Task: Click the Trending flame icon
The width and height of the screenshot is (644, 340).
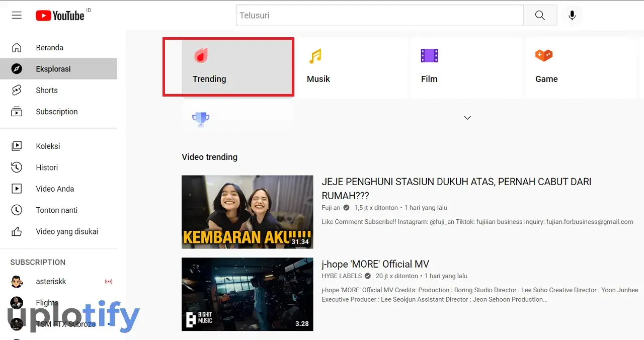Action: (201, 55)
